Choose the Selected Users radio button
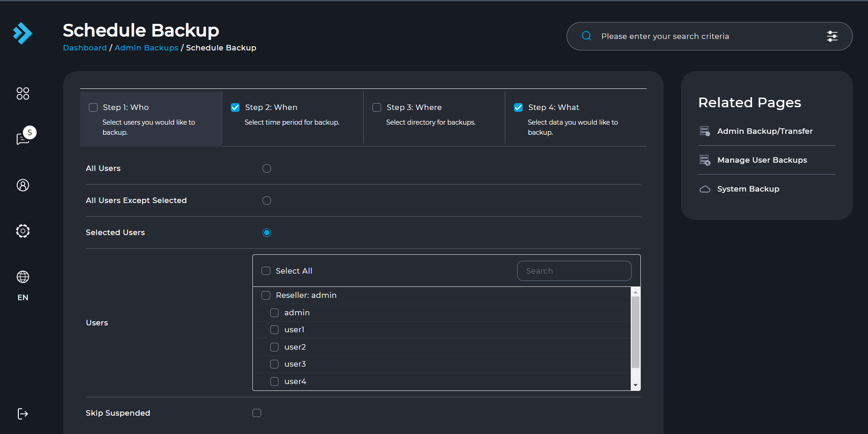 click(267, 232)
